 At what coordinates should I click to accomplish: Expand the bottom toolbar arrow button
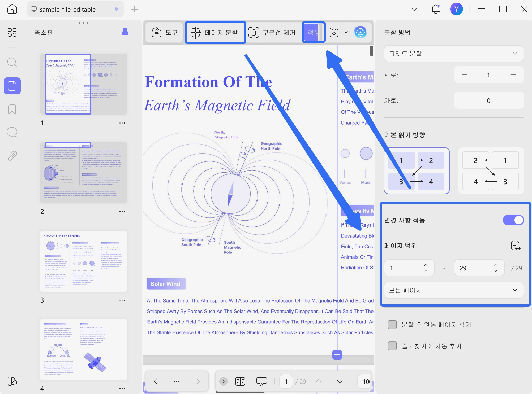coord(224,381)
